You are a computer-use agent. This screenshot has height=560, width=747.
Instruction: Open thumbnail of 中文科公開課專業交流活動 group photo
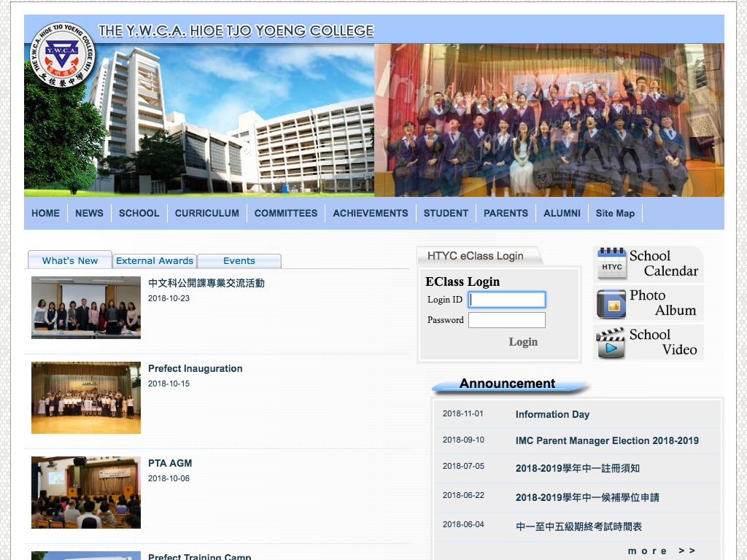coord(86,308)
